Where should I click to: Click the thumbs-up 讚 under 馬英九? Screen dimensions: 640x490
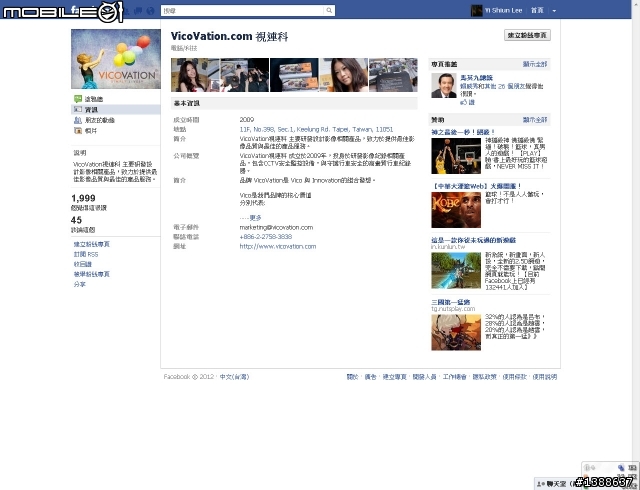tap(467, 102)
